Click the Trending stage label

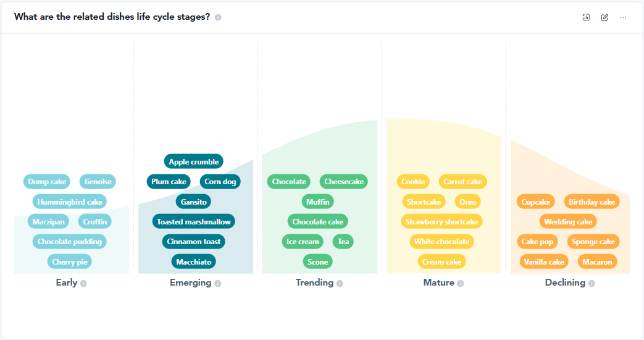coord(314,283)
